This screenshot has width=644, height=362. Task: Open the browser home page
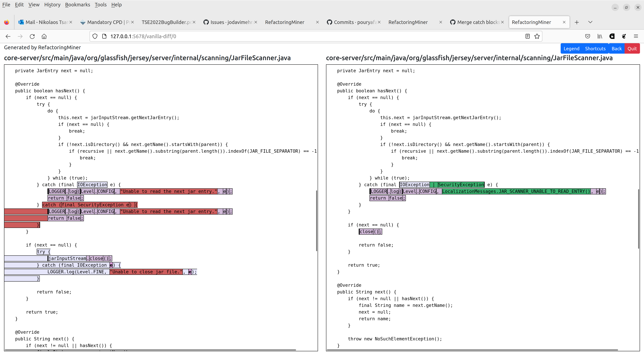pyautogui.click(x=44, y=36)
